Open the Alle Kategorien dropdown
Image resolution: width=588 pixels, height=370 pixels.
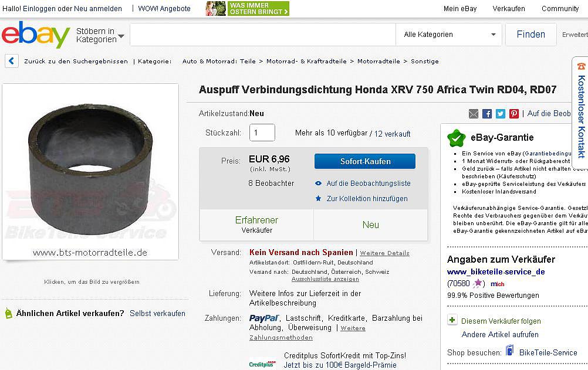[x=449, y=35]
